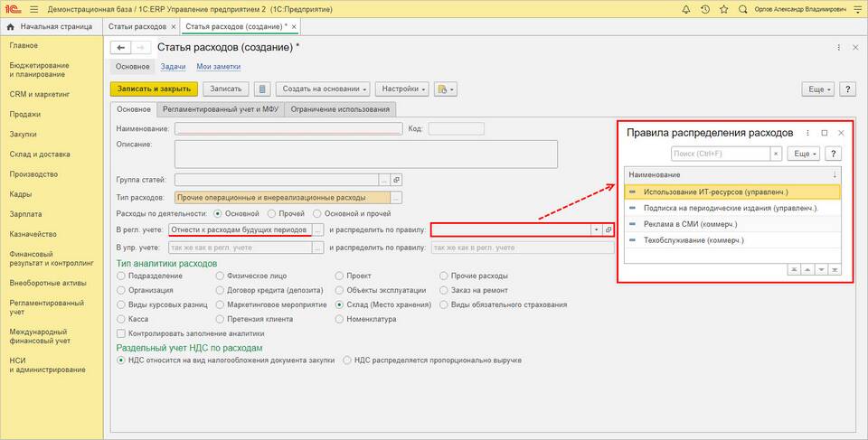Image resolution: width=868 pixels, height=440 pixels.
Task: Clear search field in Правила распределения расходов
Action: [776, 154]
